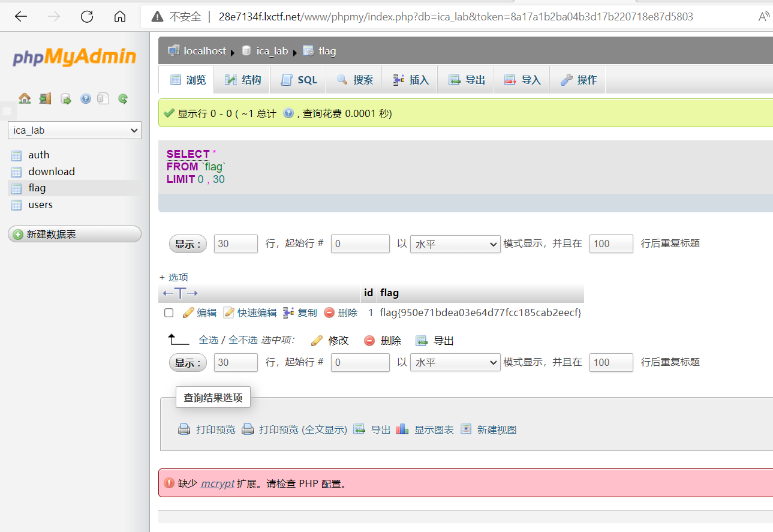773x532 pixels.
Task: Open the Structure tab
Action: click(x=243, y=80)
